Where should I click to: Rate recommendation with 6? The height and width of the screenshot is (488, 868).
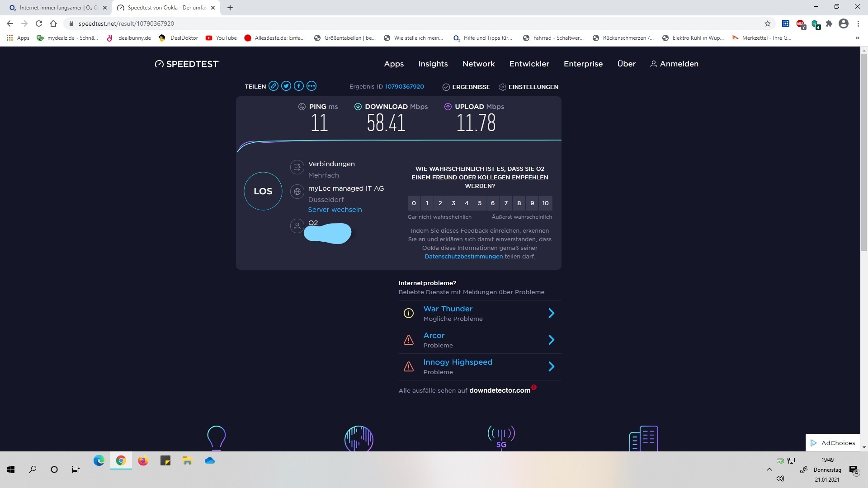pyautogui.click(x=493, y=203)
